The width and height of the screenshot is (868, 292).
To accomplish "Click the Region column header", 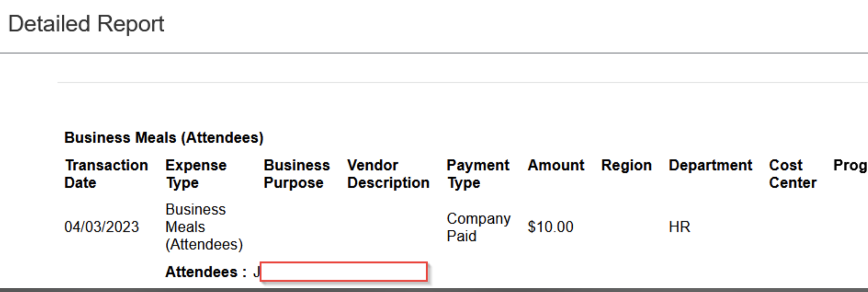I will tap(626, 165).
